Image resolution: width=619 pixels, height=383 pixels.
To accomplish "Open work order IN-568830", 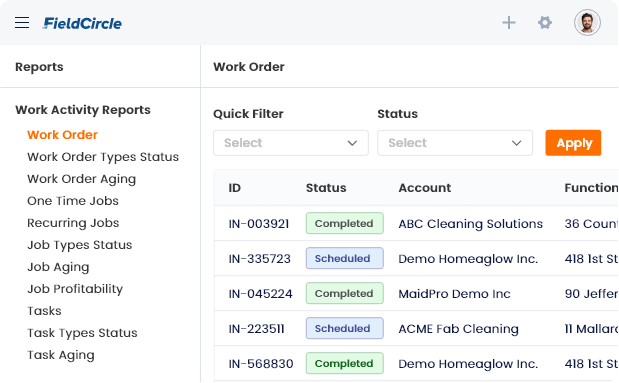I will tap(261, 364).
